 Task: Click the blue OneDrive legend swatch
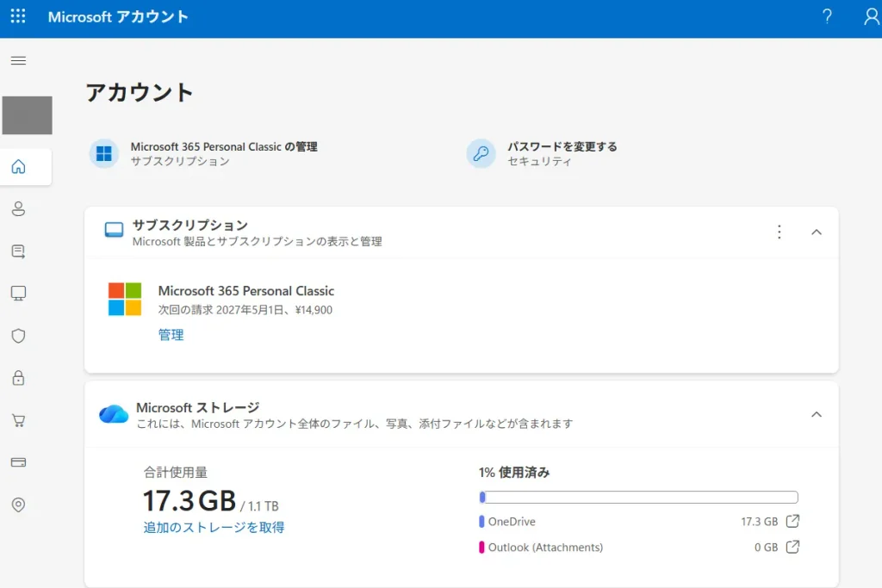coord(481,522)
